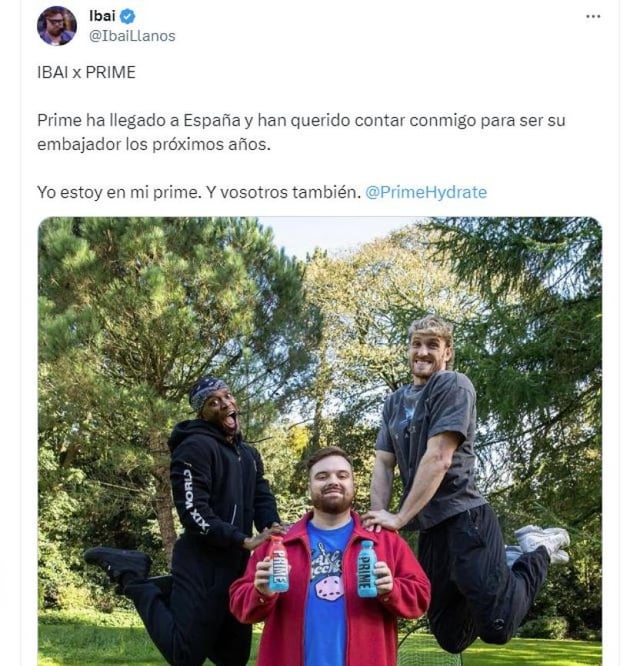Viewport: 640px width, 666px height.
Task: Click the red-capped Prime bottle in photo
Action: coord(278,564)
